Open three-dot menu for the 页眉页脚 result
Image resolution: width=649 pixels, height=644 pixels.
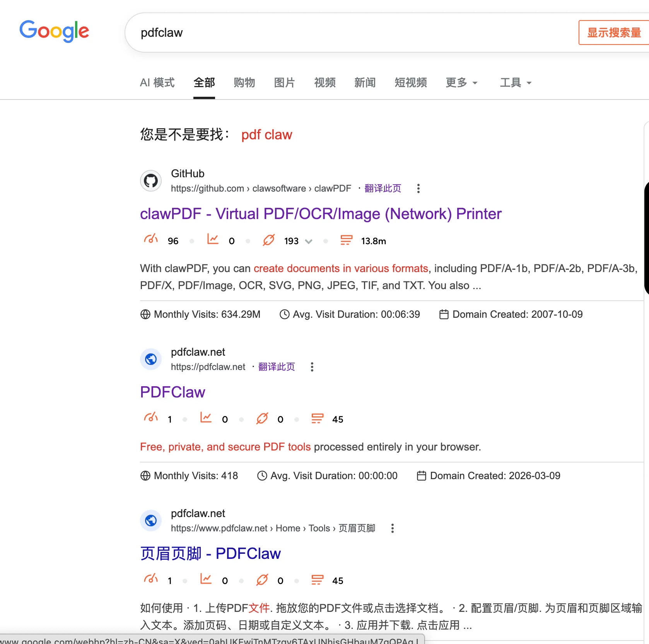[x=393, y=528]
